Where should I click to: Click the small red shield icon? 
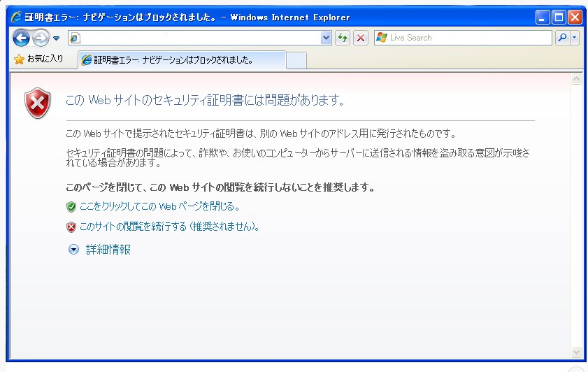click(71, 227)
